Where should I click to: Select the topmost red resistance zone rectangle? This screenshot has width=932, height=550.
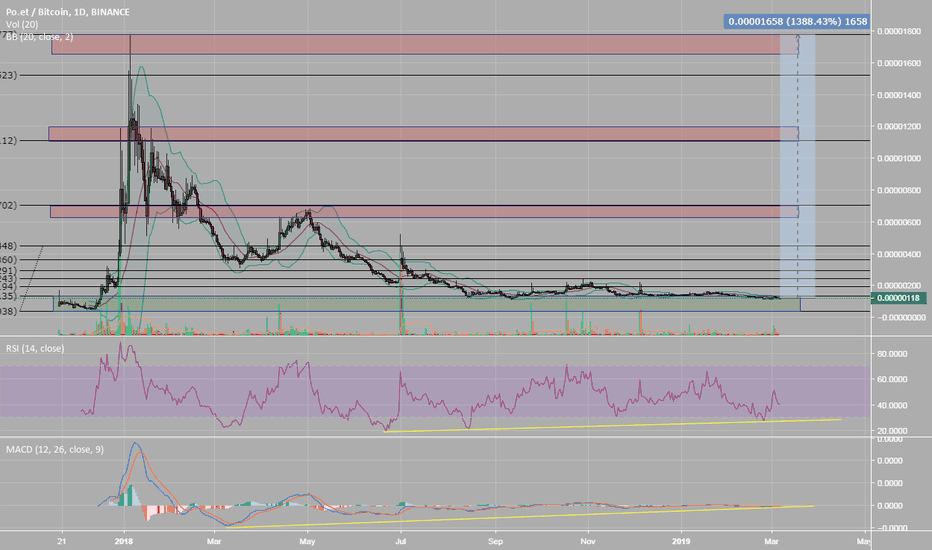click(x=425, y=45)
